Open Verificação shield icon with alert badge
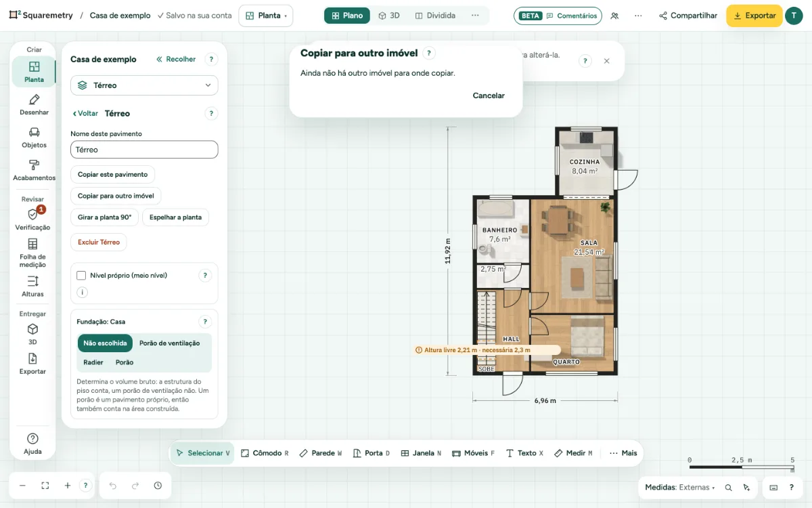 (32, 219)
